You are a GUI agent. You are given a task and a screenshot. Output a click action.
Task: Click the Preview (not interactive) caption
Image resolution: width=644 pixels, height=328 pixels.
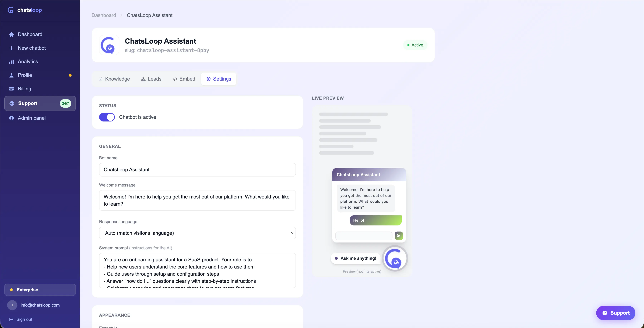point(362,271)
